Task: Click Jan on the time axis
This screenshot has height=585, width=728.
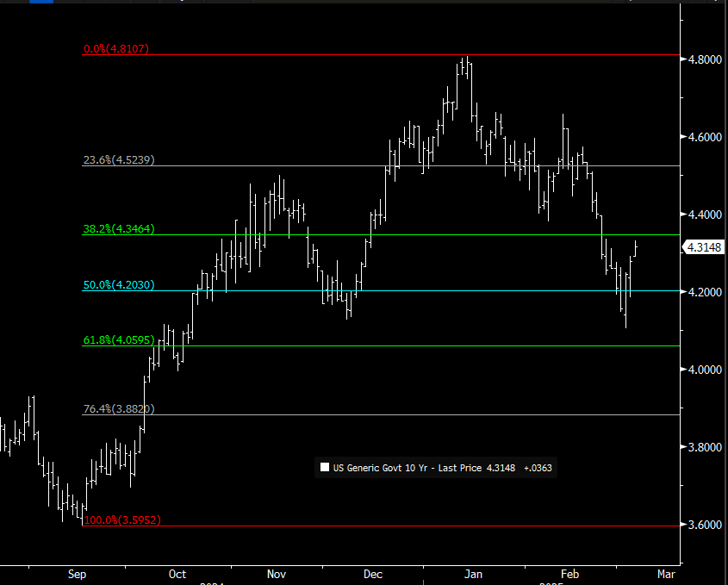Action: point(473,573)
